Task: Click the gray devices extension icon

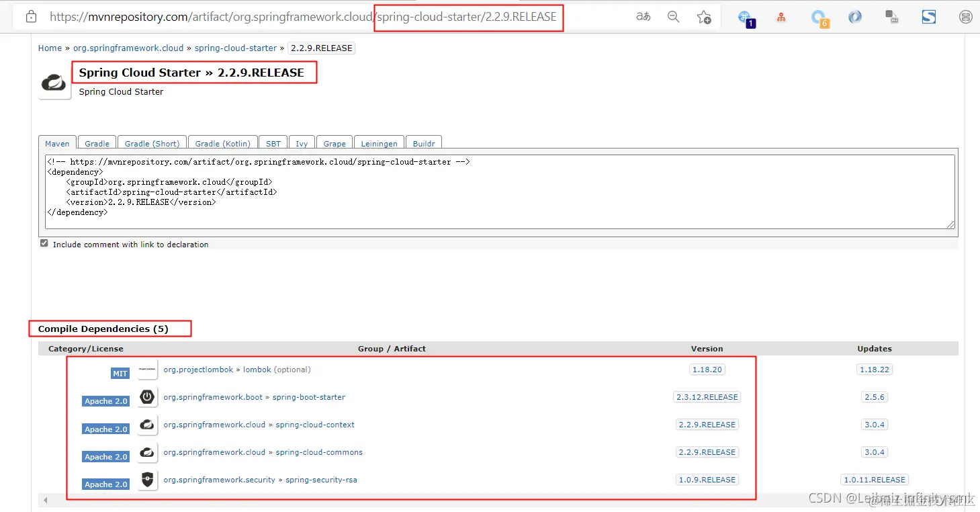Action: click(x=892, y=17)
